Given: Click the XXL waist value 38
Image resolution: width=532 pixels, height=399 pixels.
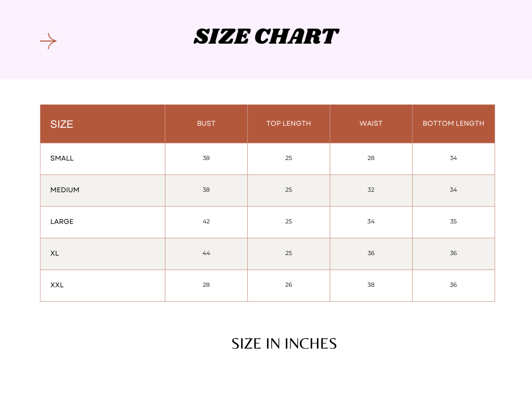Looking at the screenshot, I should tap(371, 285).
